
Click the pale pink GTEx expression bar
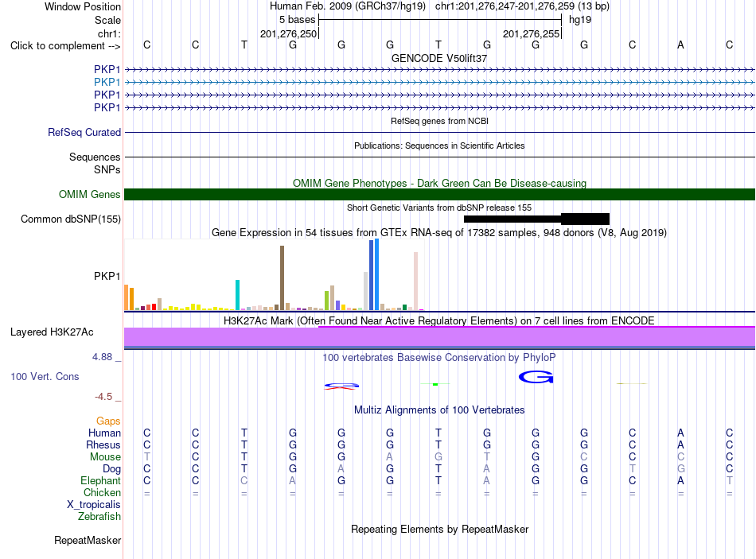point(415,281)
